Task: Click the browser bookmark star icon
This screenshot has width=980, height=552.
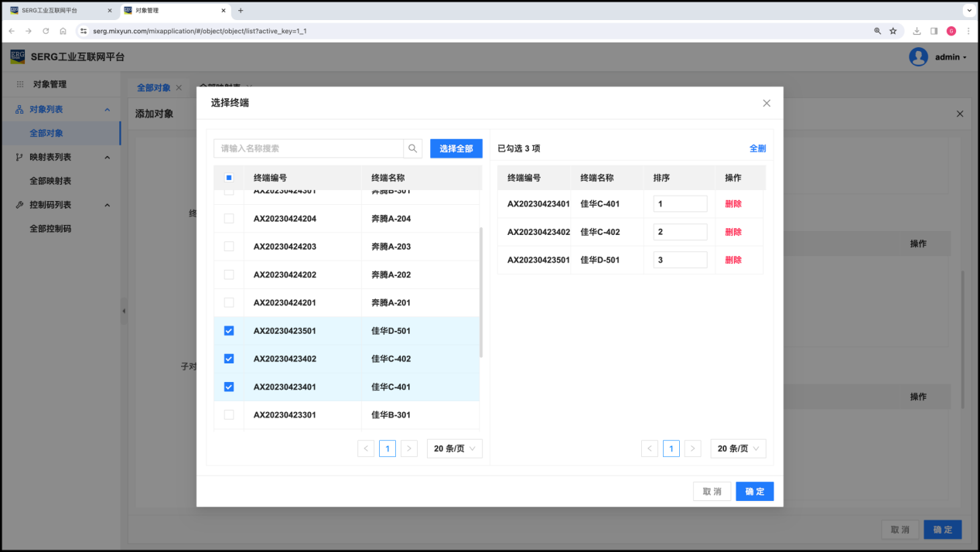Action: pos(893,31)
